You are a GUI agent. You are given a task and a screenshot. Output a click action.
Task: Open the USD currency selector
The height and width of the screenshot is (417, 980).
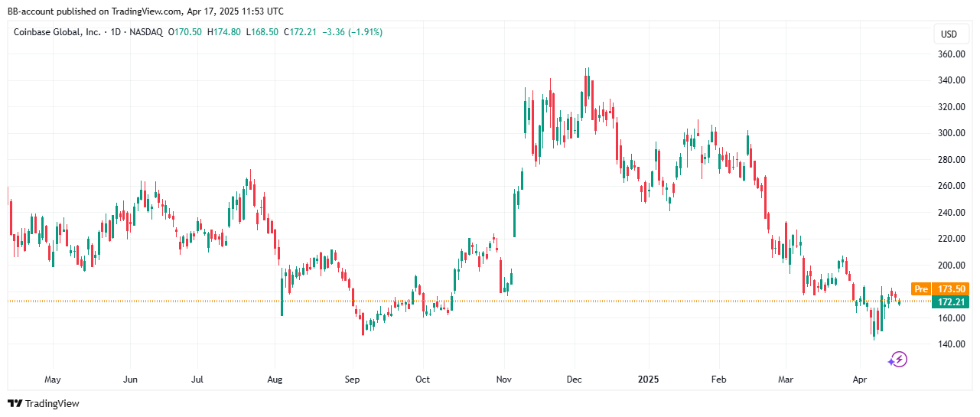click(x=949, y=34)
